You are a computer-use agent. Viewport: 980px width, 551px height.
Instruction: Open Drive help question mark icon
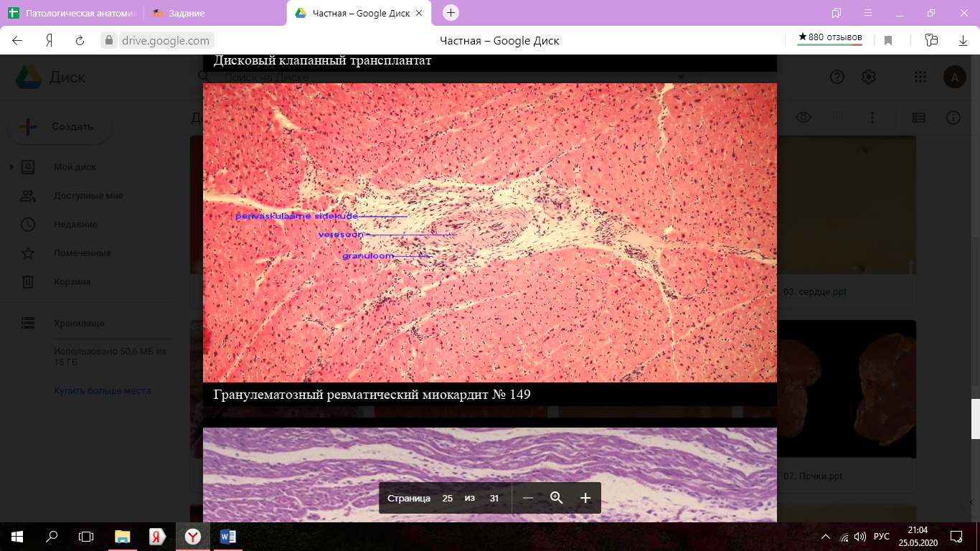(837, 77)
